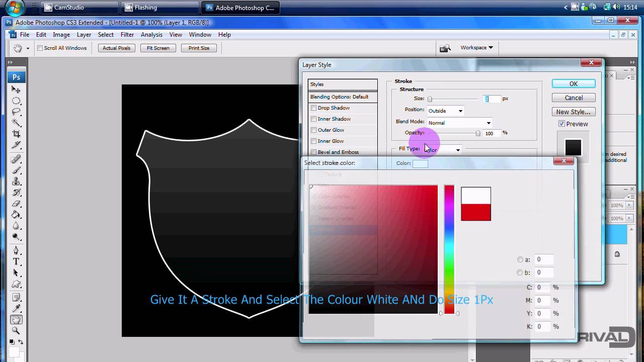
Task: Select the Lasso tool
Action: pyautogui.click(x=16, y=112)
